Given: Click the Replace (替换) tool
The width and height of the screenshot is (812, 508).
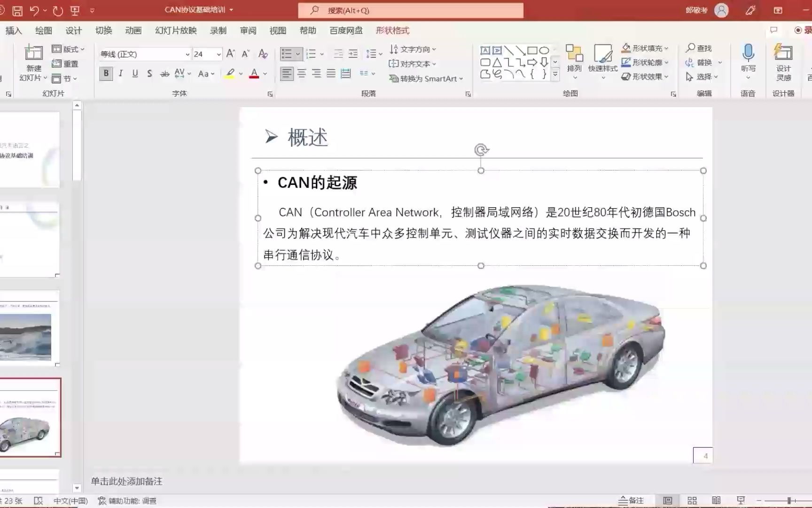Looking at the screenshot, I should [703, 62].
